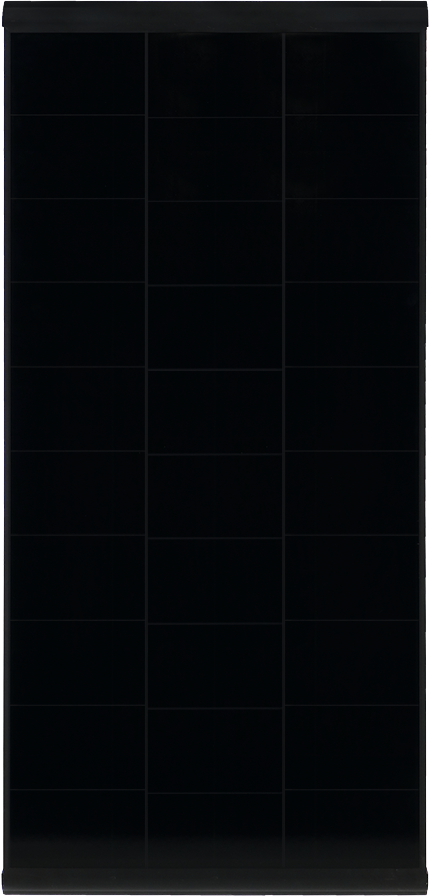This screenshot has width=433, height=896.
Task: Click ninth cell in right column
Action: click(x=352, y=747)
